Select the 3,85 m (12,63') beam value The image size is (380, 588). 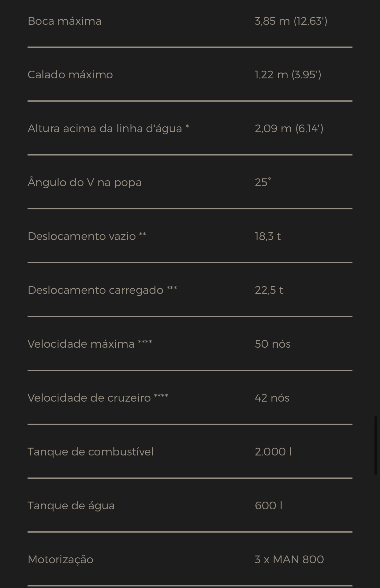point(291,21)
